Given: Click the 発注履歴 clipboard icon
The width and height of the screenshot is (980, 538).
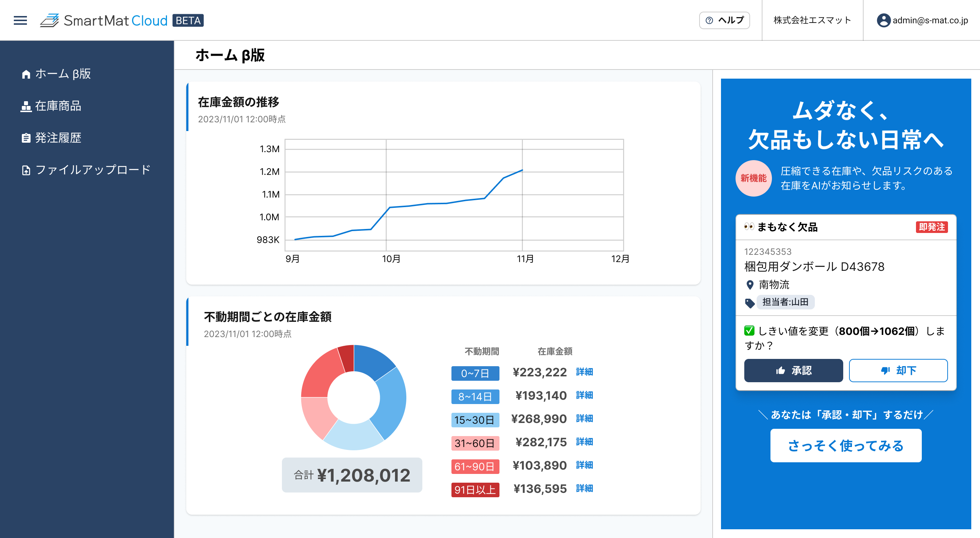Looking at the screenshot, I should tap(26, 138).
